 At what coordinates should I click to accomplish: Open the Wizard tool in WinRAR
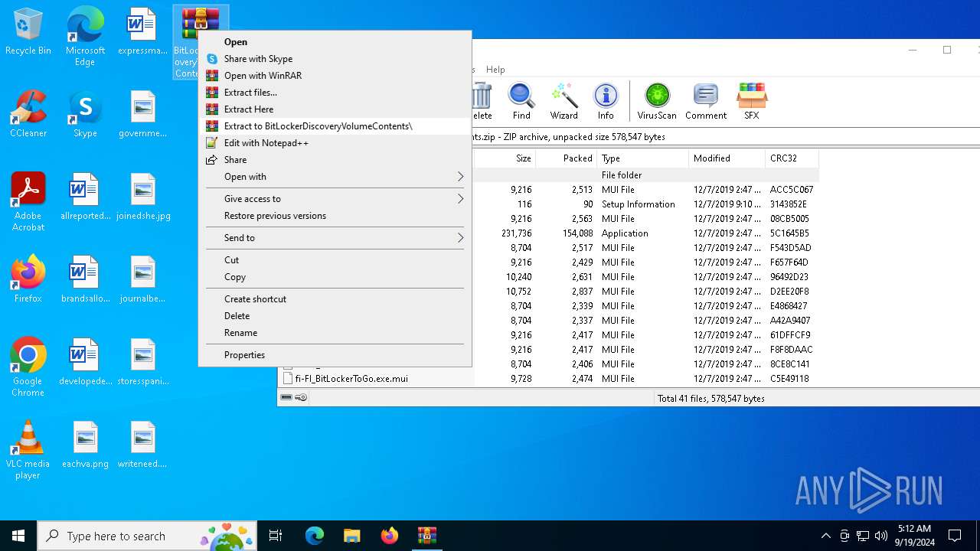[x=563, y=102]
